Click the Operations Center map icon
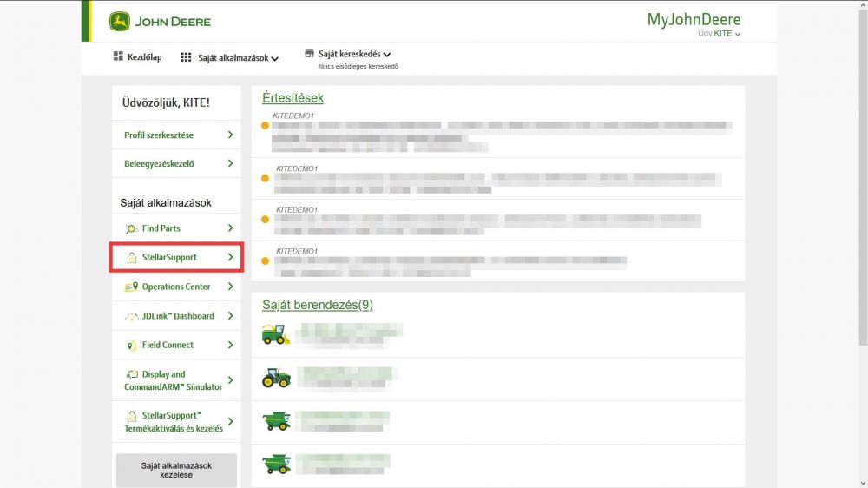The height and width of the screenshot is (488, 868). [x=131, y=287]
